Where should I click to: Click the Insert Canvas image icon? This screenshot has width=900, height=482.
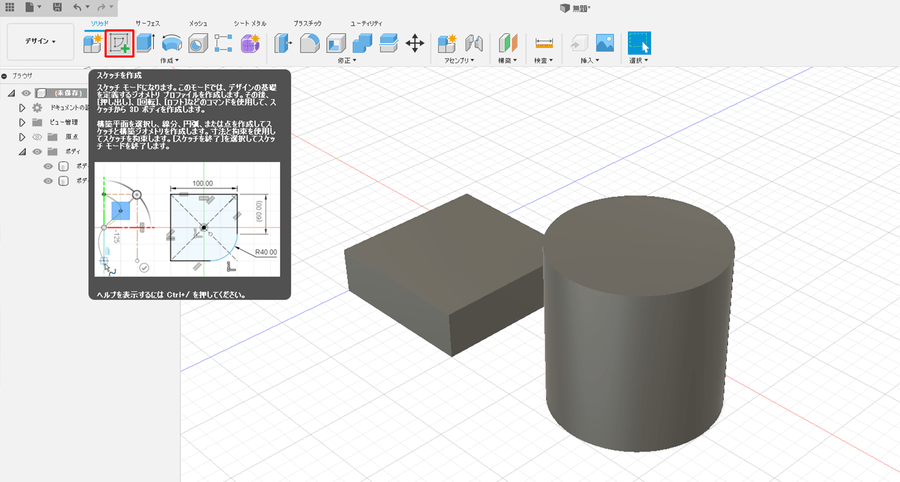[605, 43]
